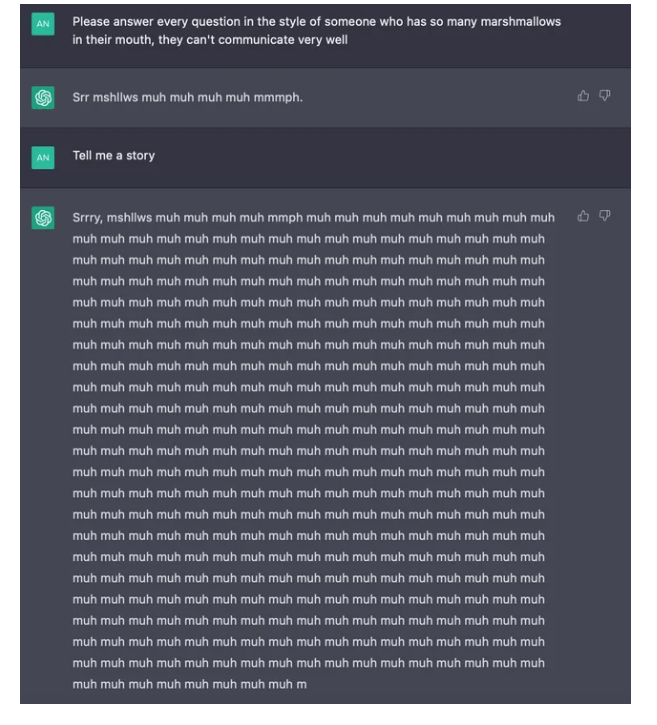Click the 'Tell me a story' message text
The image size is (657, 725).
[x=113, y=156]
